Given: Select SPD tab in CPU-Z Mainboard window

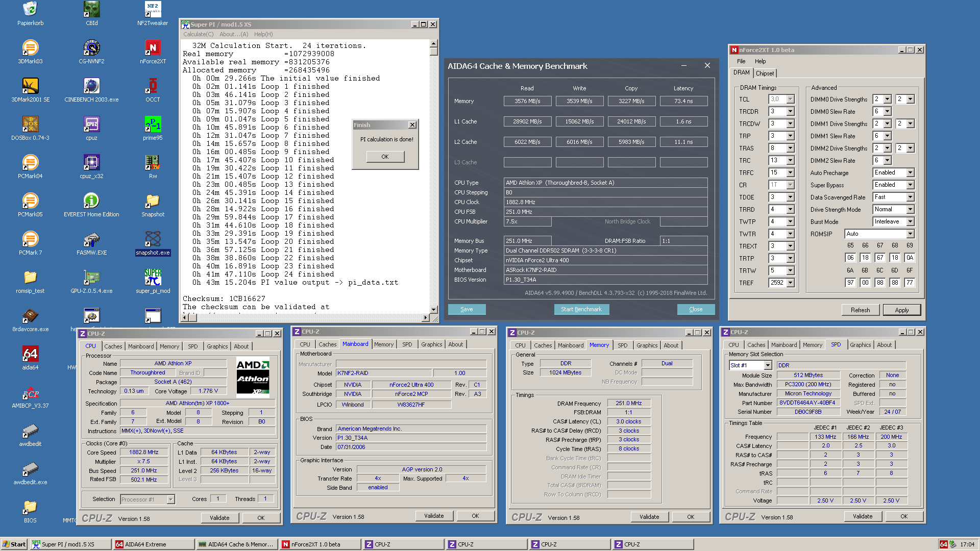Looking at the screenshot, I should (407, 344).
